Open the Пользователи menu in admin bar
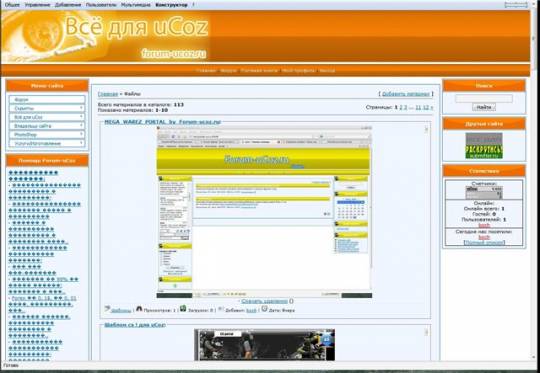 pos(101,5)
